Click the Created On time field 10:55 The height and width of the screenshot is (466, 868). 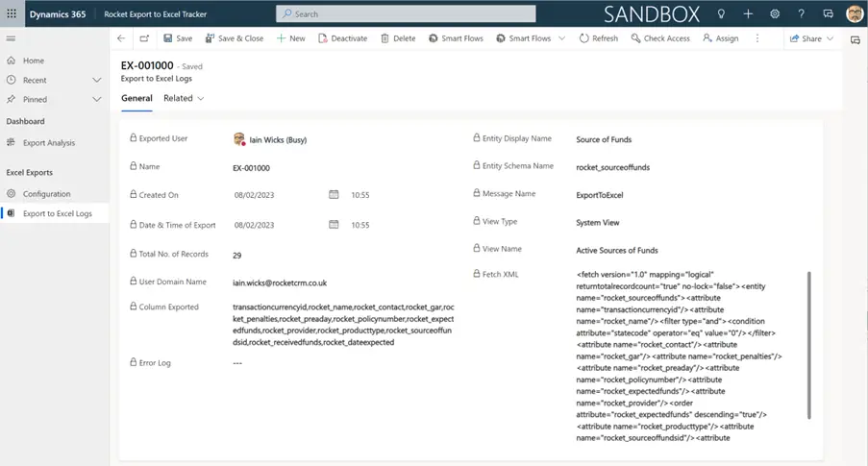click(x=360, y=195)
